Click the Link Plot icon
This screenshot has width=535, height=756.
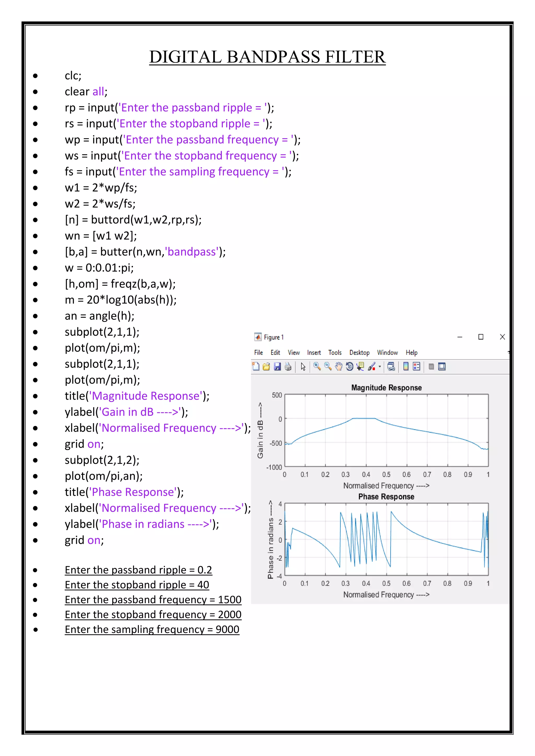pyautogui.click(x=391, y=367)
